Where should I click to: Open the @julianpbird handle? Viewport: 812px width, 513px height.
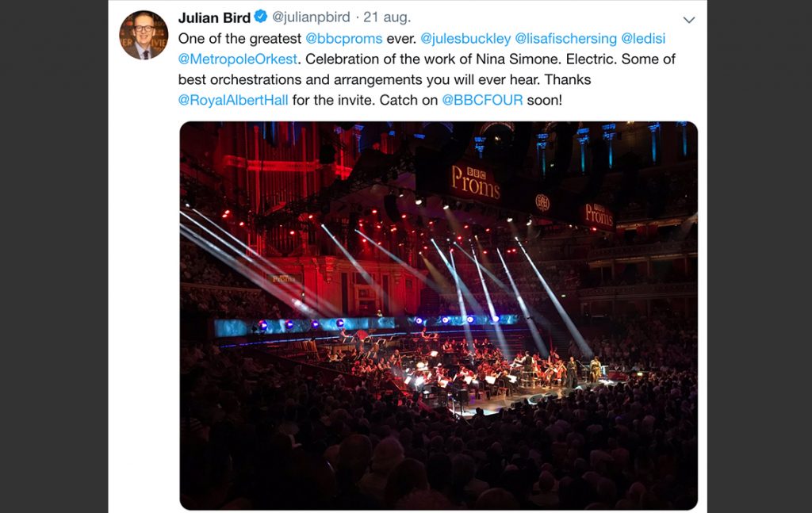(311, 17)
